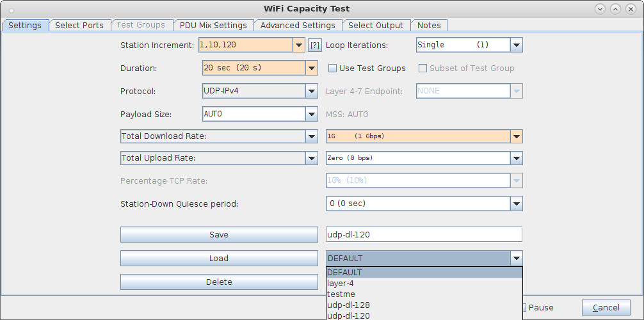The image size is (644, 320).
Task: Toggle the Pause checkbox
Action: (524, 307)
